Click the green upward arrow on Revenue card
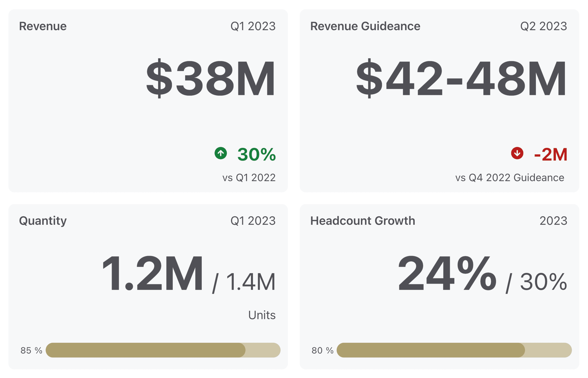Image resolution: width=588 pixels, height=378 pixels. tap(221, 153)
